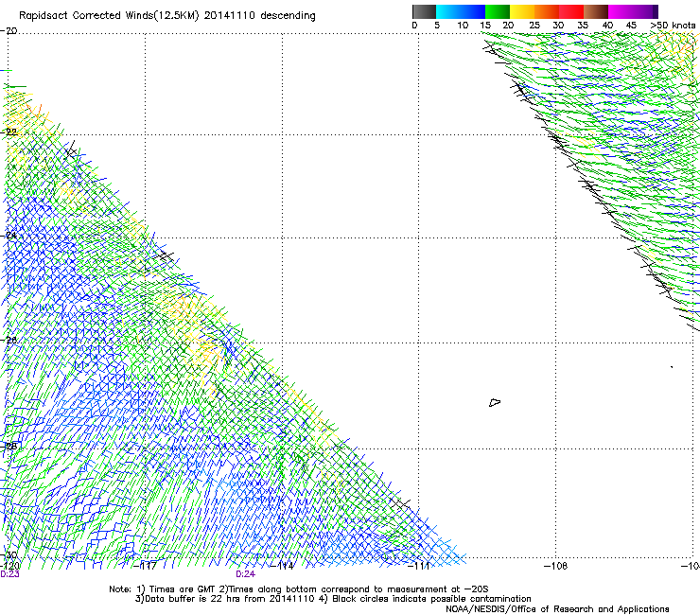The image size is (700, 615).
Task: Click the purple 'D:23' swath time label
Action: [x=9, y=574]
